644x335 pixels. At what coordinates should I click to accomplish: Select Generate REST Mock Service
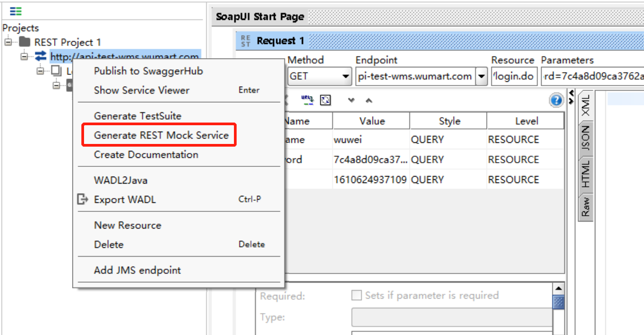[161, 135]
